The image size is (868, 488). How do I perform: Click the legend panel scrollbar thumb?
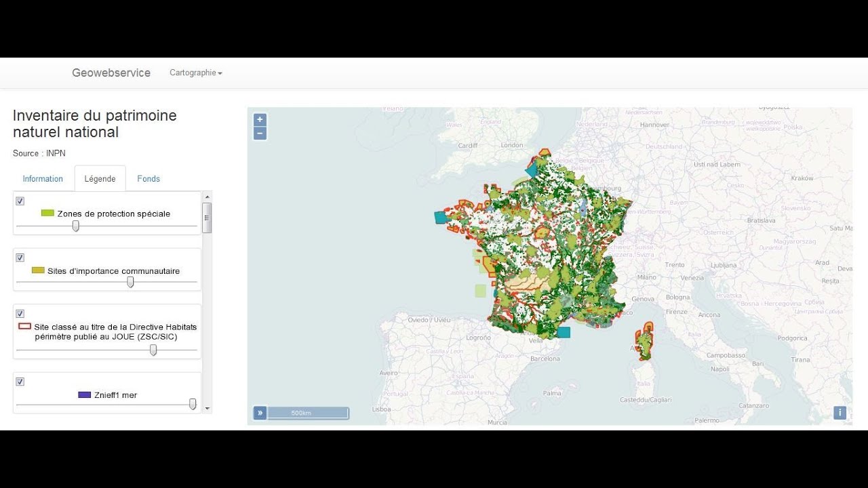point(207,218)
